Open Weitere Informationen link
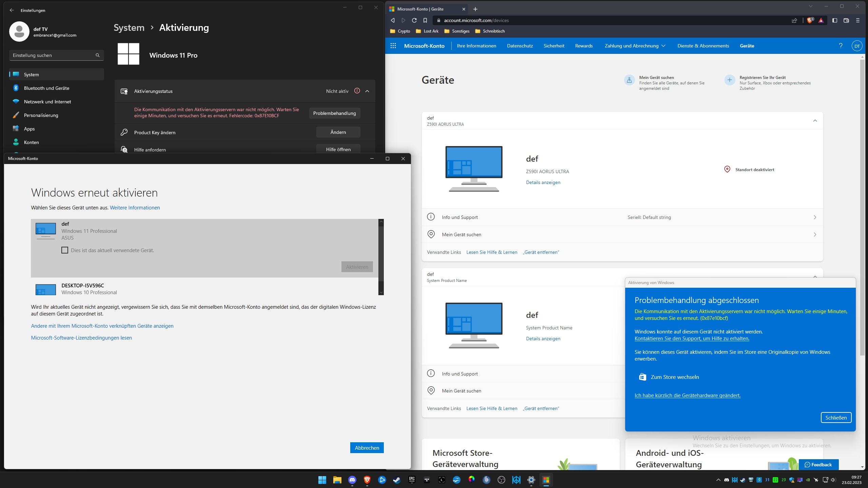 135,207
